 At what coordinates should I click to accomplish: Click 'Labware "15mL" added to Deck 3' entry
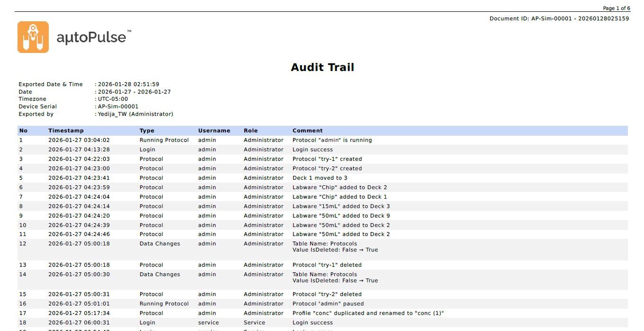coord(341,206)
